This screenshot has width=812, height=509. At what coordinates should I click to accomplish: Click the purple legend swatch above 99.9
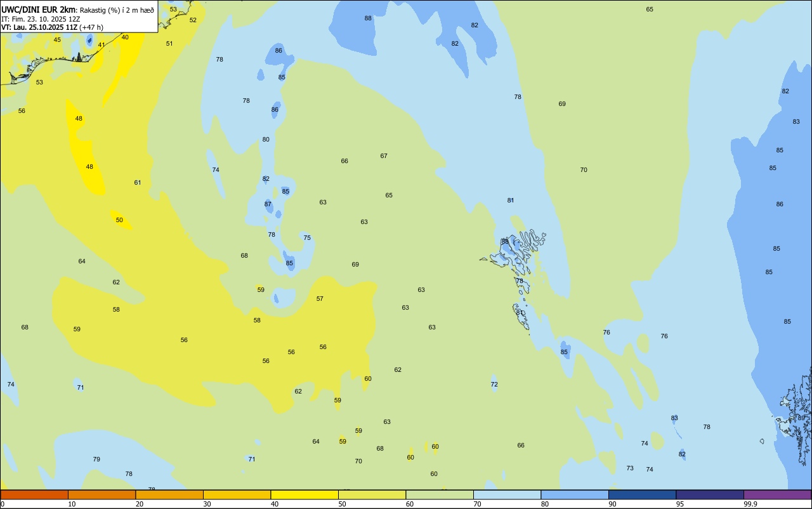click(x=777, y=494)
